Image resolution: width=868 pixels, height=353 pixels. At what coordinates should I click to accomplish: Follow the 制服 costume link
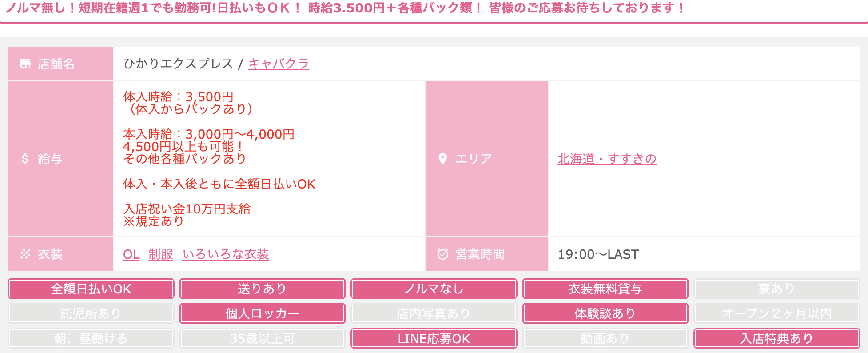tap(161, 254)
